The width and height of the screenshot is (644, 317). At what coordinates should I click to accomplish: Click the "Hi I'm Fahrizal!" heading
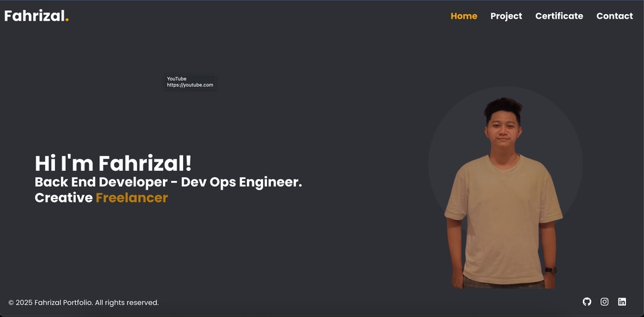point(113,164)
